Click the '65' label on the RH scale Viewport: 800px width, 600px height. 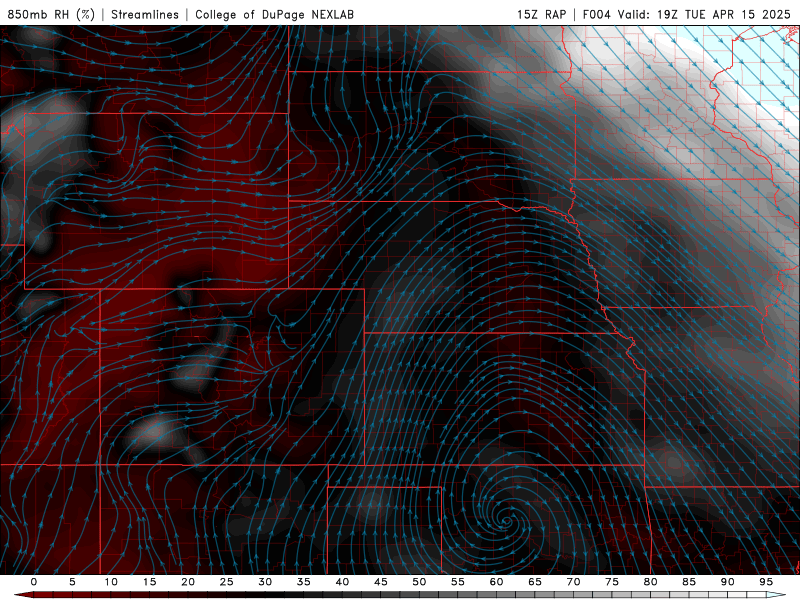click(x=535, y=582)
